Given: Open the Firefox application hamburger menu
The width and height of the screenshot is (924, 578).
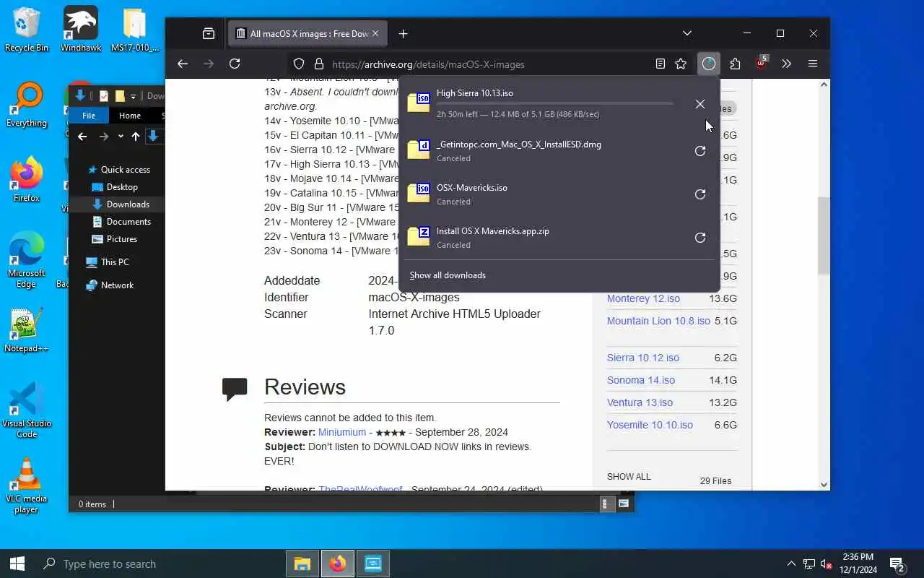Looking at the screenshot, I should click(813, 64).
